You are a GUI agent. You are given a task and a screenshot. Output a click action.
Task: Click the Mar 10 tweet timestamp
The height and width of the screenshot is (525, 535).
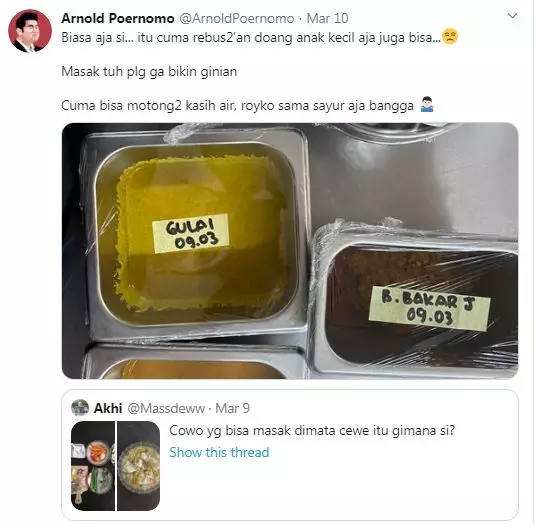pyautogui.click(x=327, y=18)
